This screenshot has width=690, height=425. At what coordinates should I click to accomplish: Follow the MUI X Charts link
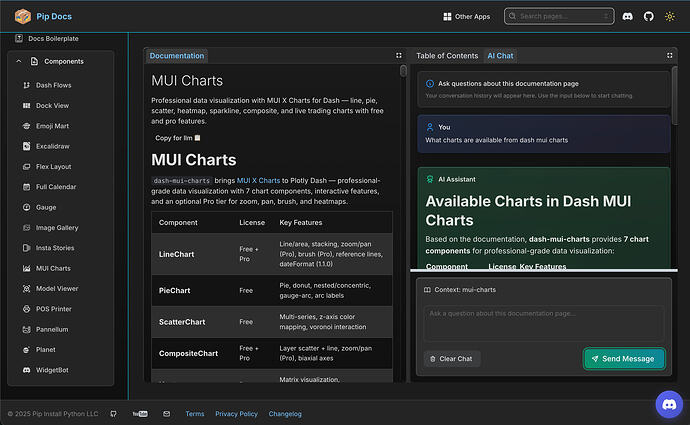(x=258, y=180)
